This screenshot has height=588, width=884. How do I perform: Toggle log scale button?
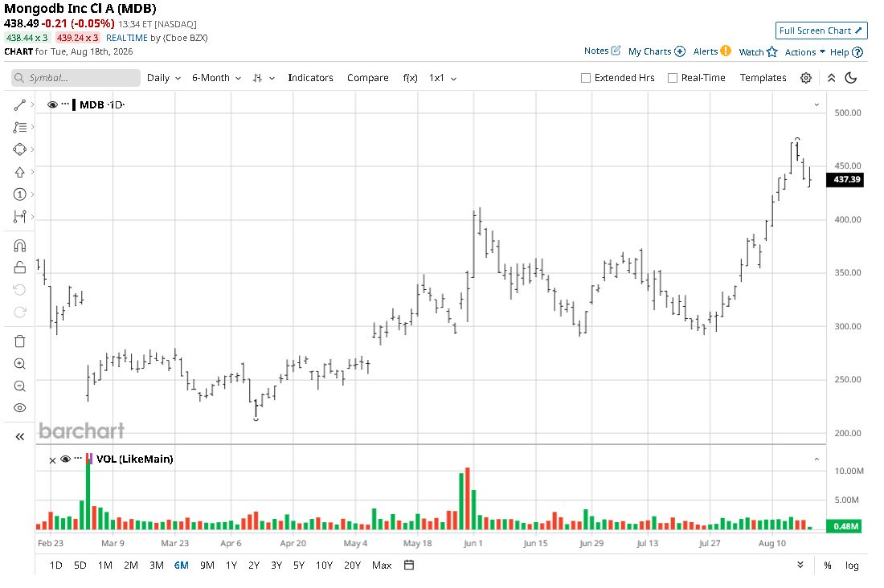coord(852,566)
